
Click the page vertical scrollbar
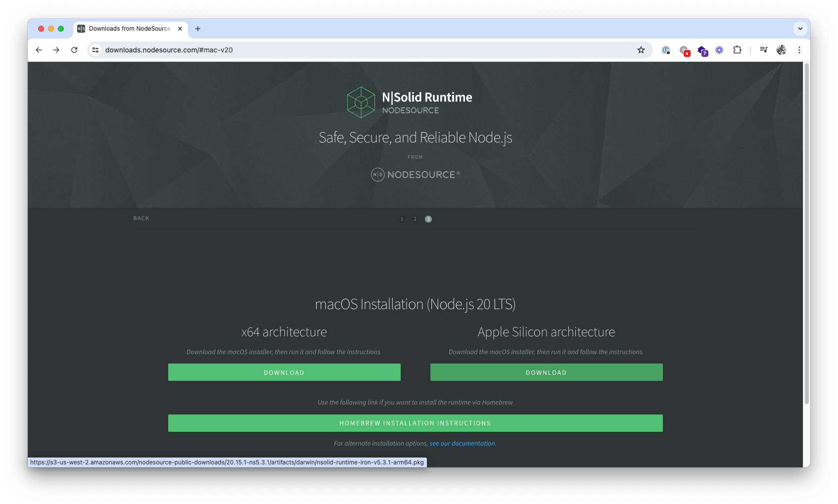(806, 233)
